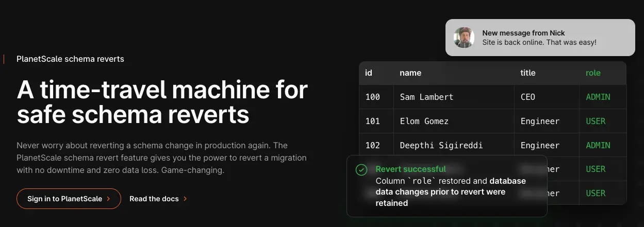The height and width of the screenshot is (227, 644).
Task: Click the PlanetScale schema reverts label
Action: coord(70,59)
